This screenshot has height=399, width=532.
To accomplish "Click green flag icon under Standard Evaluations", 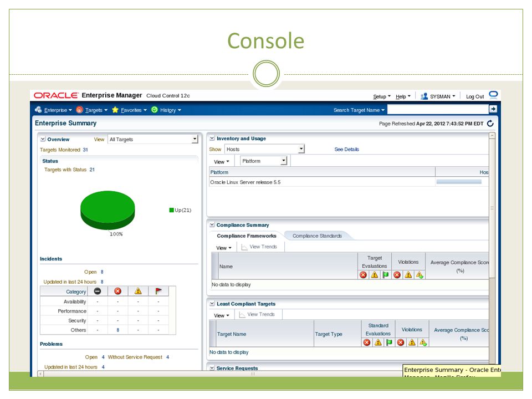I will point(389,342).
